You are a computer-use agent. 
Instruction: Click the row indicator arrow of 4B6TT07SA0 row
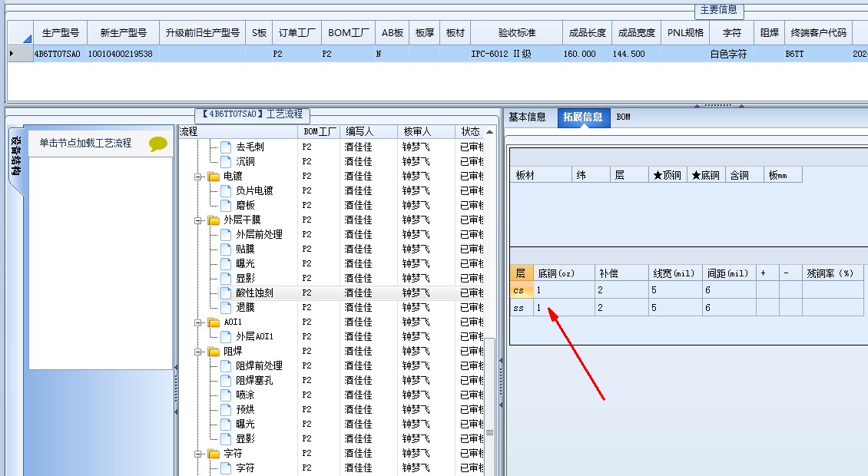pos(12,54)
